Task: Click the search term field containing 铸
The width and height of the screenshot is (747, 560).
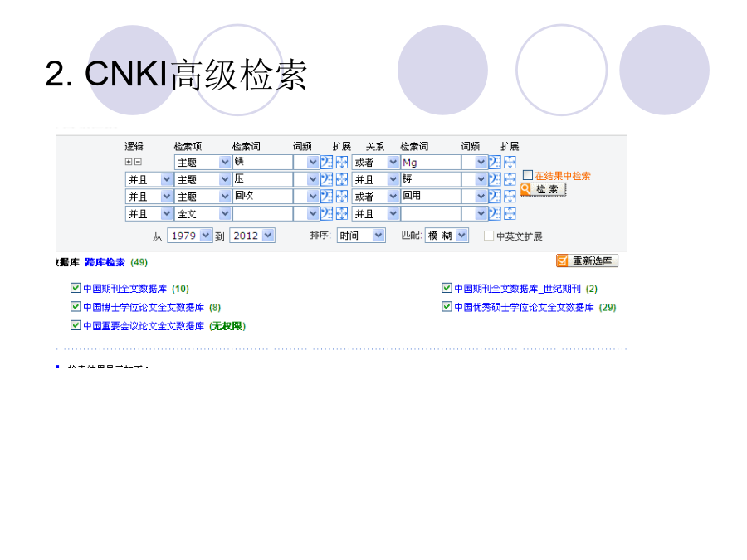Action: point(431,179)
